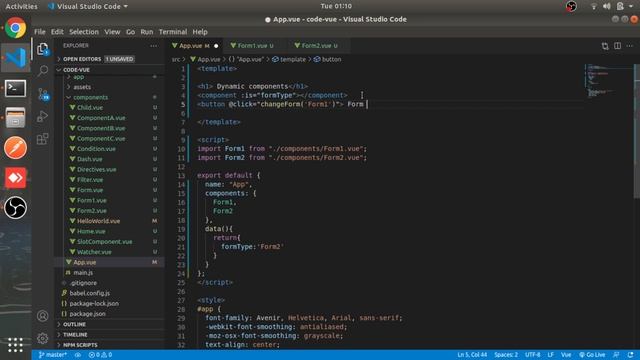The image size is (640, 360).
Task: Click the Ln 5, Col 44 position indicator
Action: coord(472,355)
